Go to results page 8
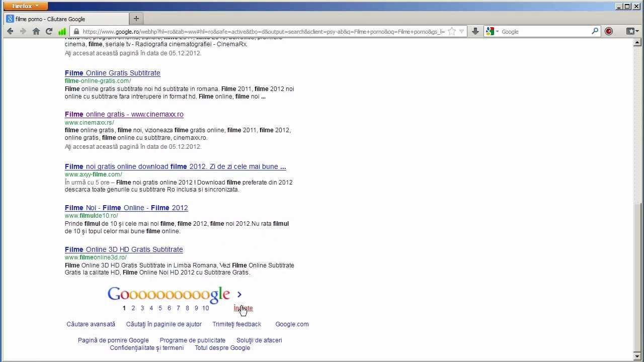The image size is (644, 362). tap(187, 308)
